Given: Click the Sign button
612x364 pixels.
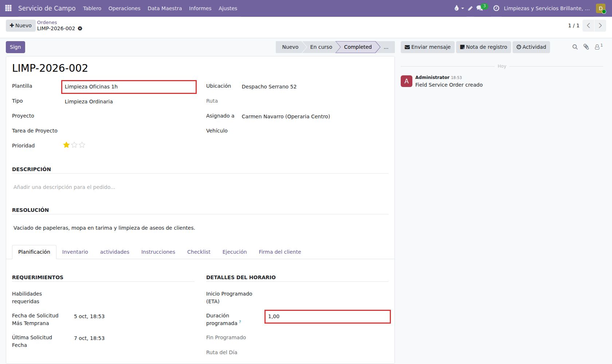Looking at the screenshot, I should pyautogui.click(x=15, y=47).
